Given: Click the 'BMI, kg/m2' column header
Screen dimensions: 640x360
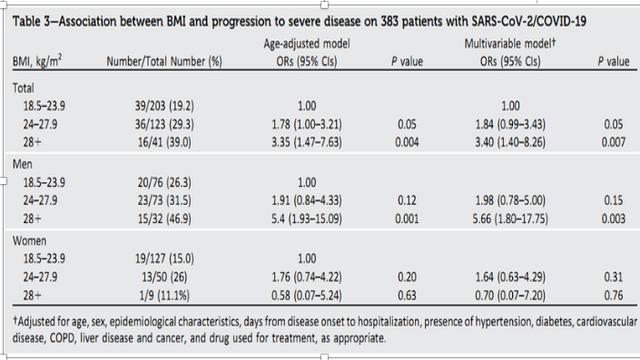Looking at the screenshot, I should pyautogui.click(x=37, y=61).
